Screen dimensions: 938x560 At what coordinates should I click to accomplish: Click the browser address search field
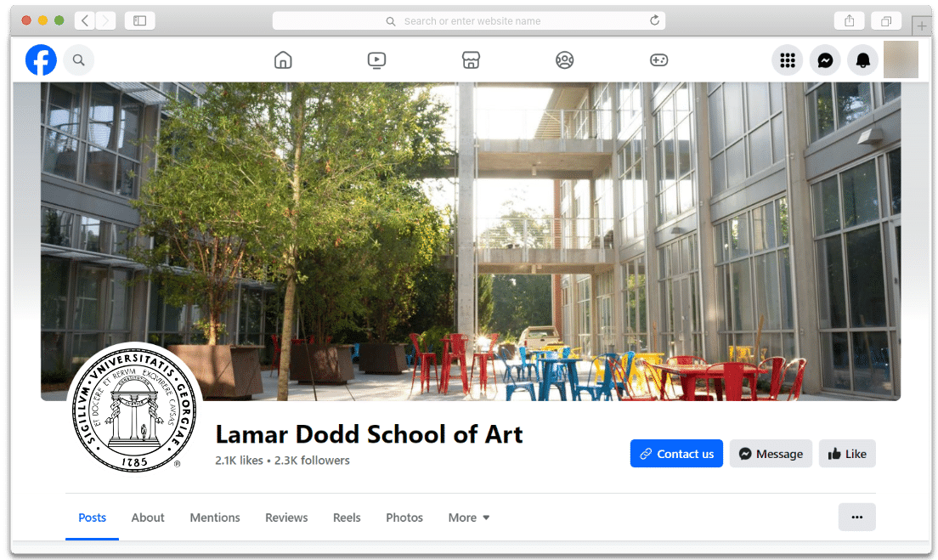[x=469, y=21]
